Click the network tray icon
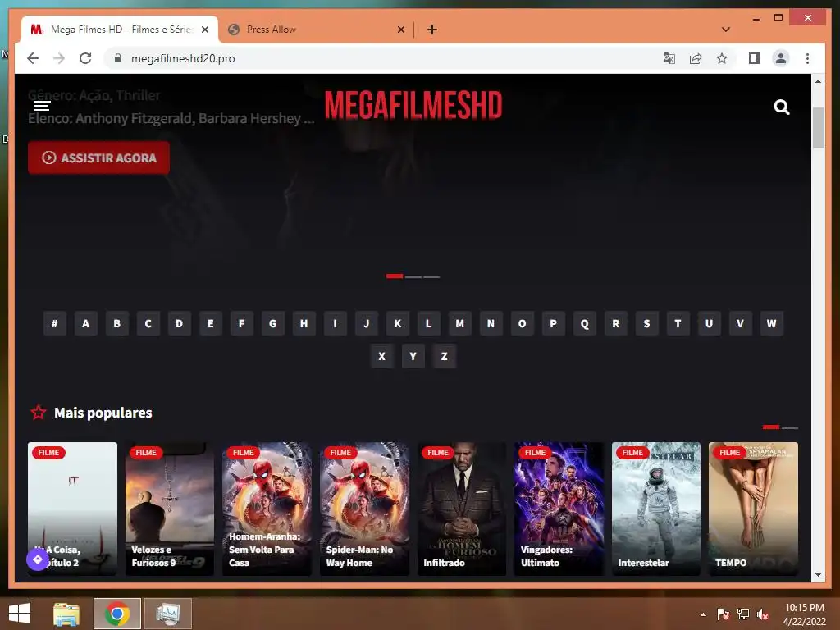The image size is (840, 630). pyautogui.click(x=743, y=614)
